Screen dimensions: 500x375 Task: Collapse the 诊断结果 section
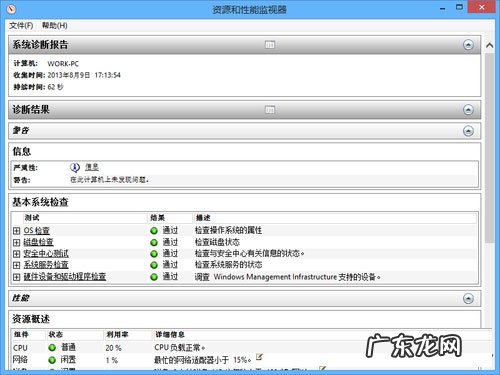coord(468,110)
